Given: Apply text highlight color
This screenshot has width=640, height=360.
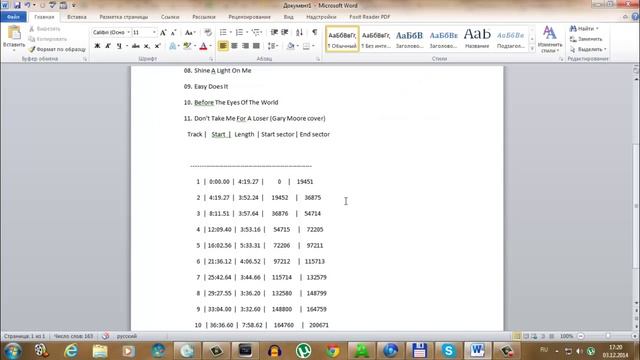Looking at the screenshot, I should click(x=187, y=46).
